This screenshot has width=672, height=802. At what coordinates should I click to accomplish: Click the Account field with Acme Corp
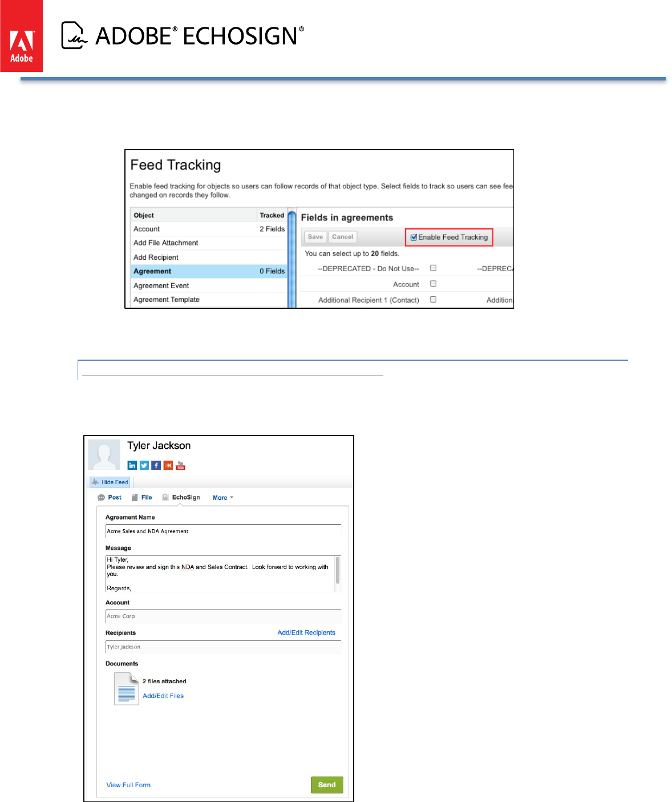click(x=223, y=616)
